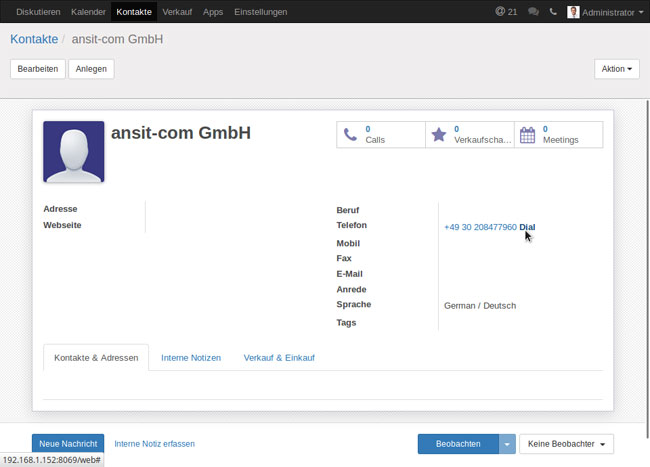Viewport: 650px width, 467px height.
Task: Select the Kontakte menu item
Action: [x=134, y=12]
